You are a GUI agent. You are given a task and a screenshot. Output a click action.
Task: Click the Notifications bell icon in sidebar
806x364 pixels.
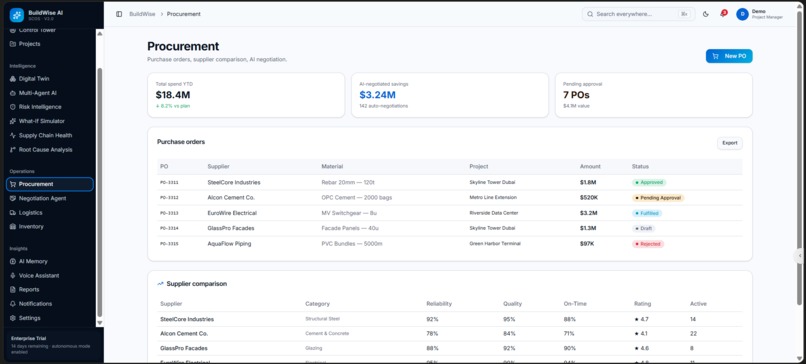[x=13, y=304]
